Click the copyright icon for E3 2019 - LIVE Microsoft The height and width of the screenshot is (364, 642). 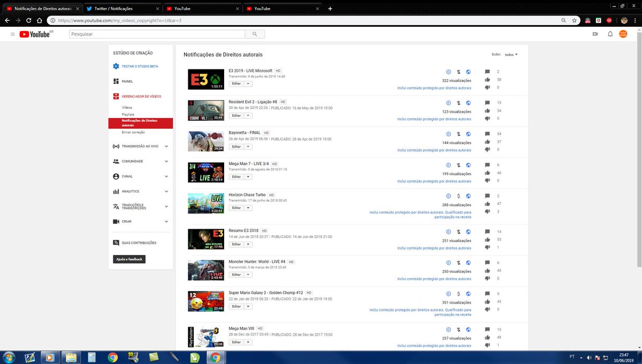(x=449, y=72)
